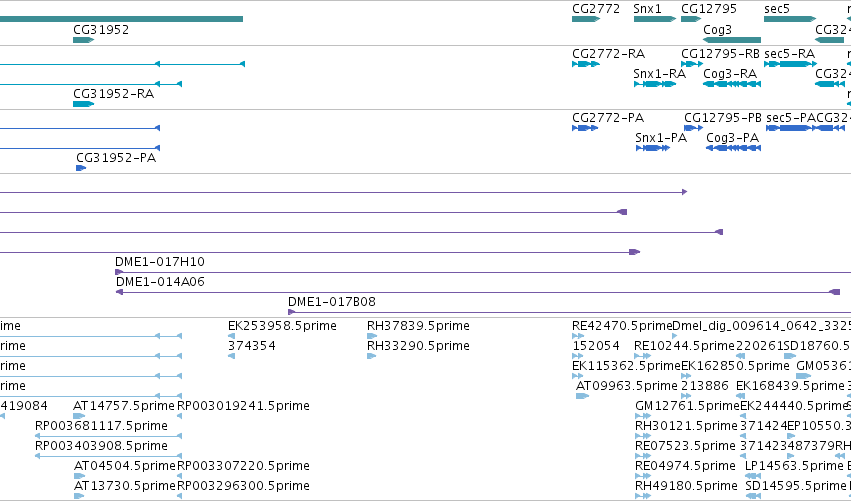Click the RH37839.5prime EST arrow
Viewport: 851px width, 501px height.
(x=372, y=336)
